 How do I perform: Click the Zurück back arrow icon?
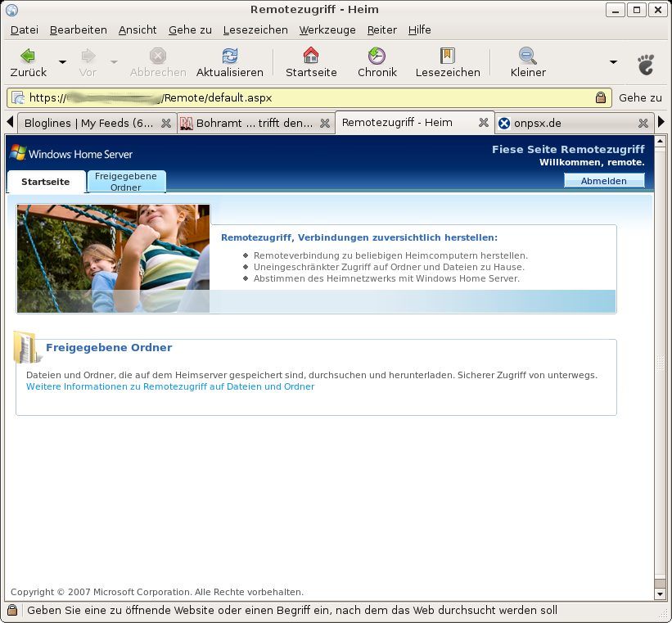pos(28,56)
